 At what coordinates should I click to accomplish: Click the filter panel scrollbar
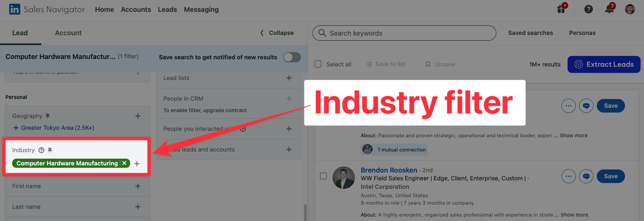tap(305, 213)
